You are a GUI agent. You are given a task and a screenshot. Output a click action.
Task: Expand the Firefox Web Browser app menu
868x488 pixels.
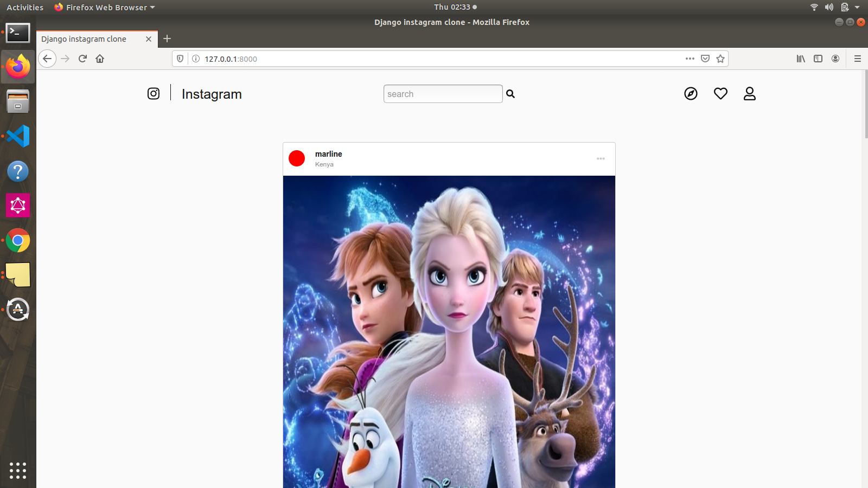coord(105,7)
